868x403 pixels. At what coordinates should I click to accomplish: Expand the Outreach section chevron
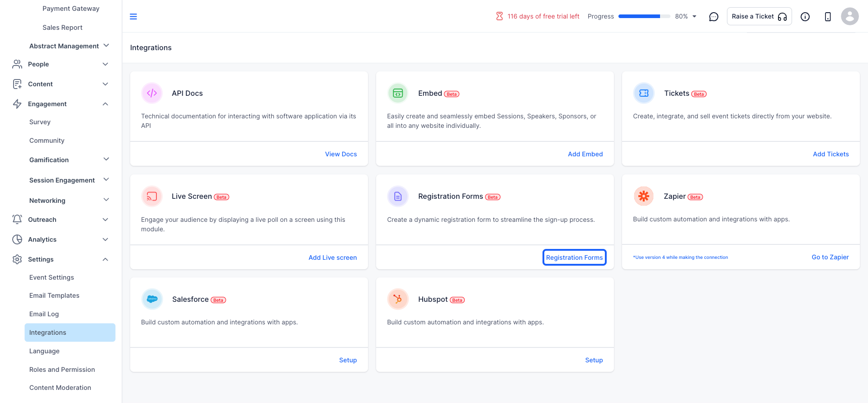(105, 220)
